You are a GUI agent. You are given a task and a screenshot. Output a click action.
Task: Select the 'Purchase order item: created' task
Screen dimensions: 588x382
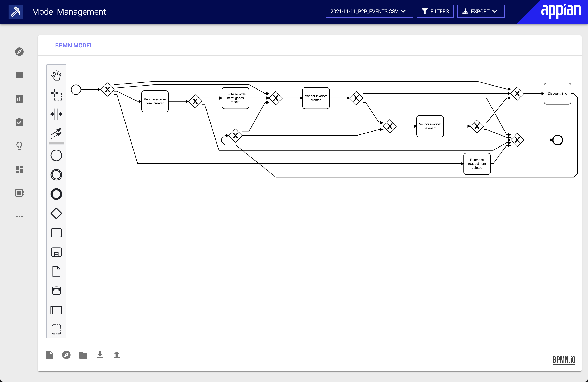pos(155,101)
